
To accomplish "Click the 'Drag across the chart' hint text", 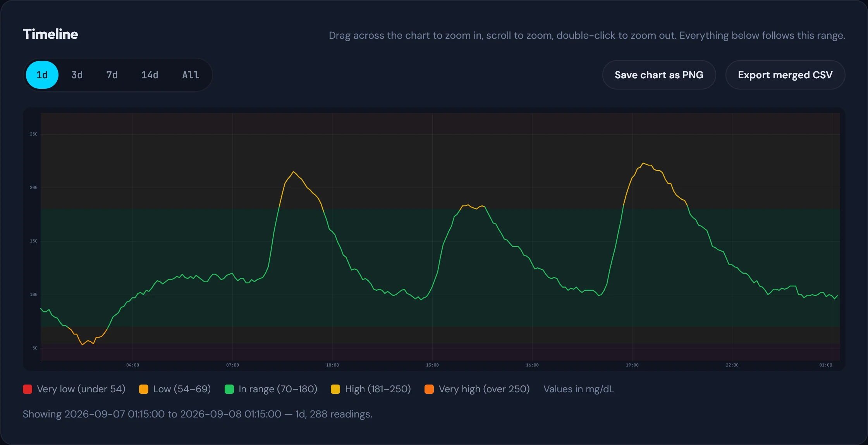I will click(x=587, y=35).
